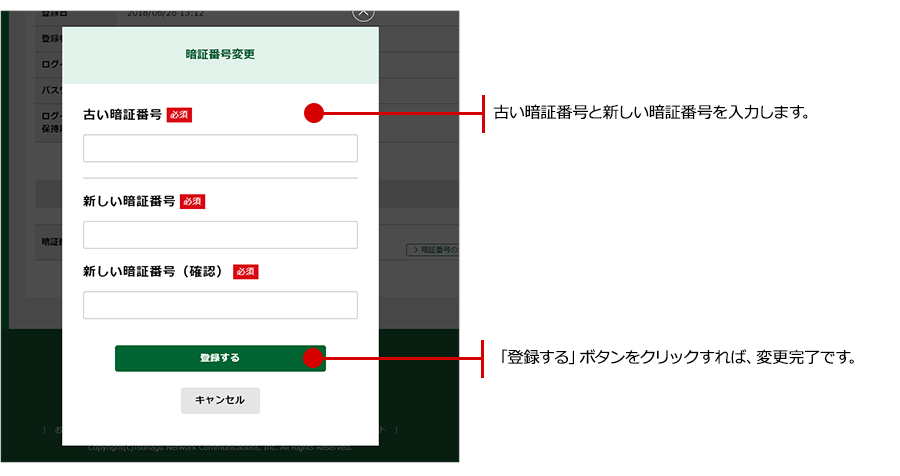Click the 必須 badge next to 古い暗証番号
This screenshot has width=900, height=476.
pos(179,115)
